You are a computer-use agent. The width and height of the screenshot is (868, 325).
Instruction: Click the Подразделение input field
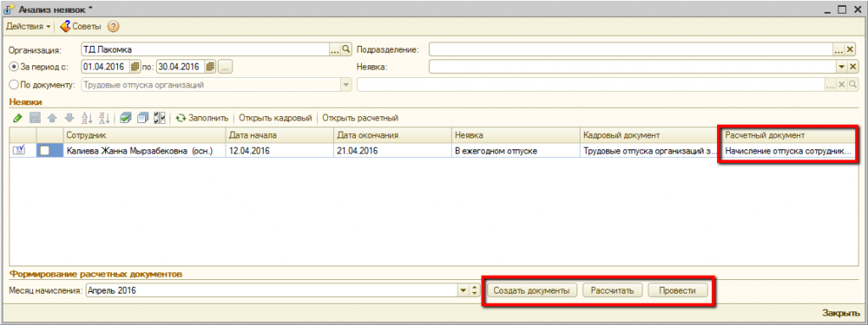tap(631, 49)
